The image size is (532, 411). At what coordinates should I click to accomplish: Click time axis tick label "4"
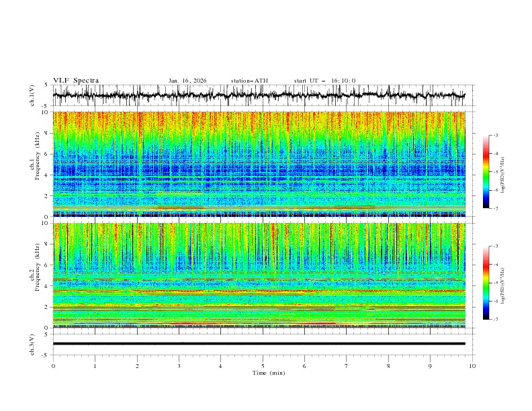[221, 366]
